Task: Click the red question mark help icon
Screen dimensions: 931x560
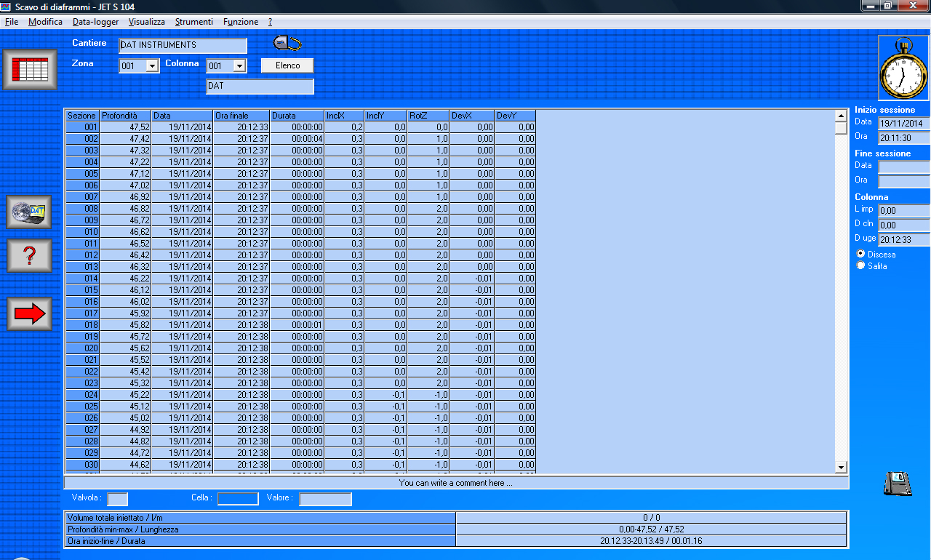Action: pyautogui.click(x=30, y=256)
